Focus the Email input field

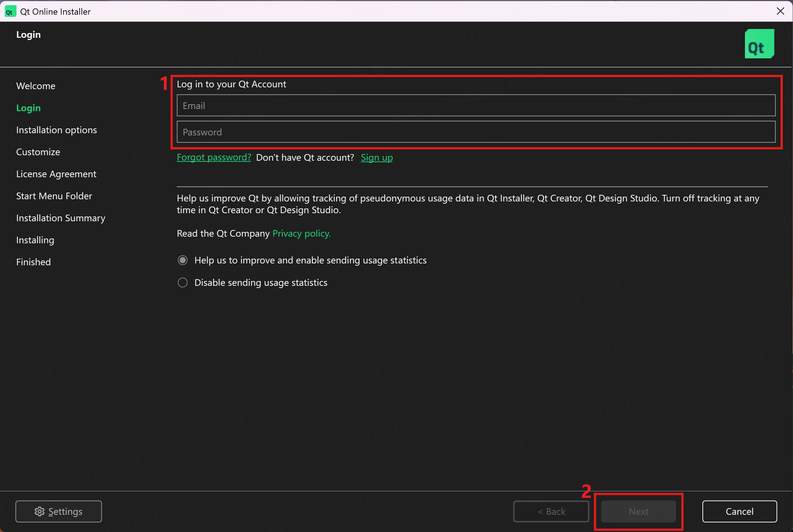pos(476,106)
